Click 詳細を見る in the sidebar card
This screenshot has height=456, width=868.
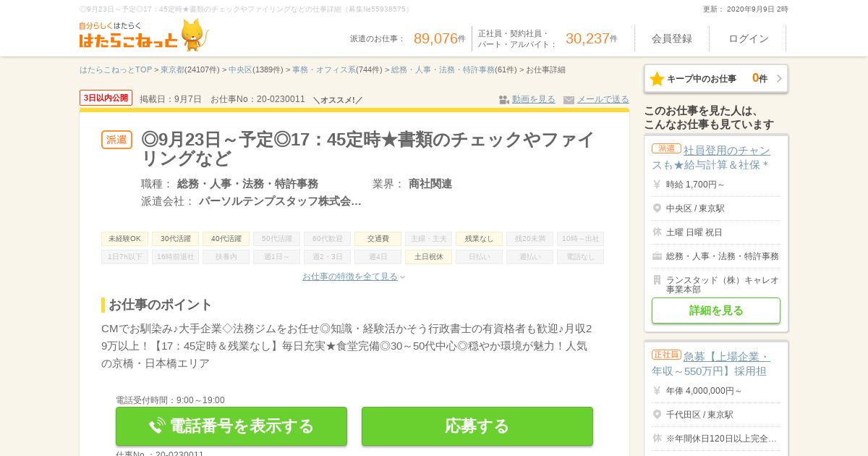click(716, 311)
